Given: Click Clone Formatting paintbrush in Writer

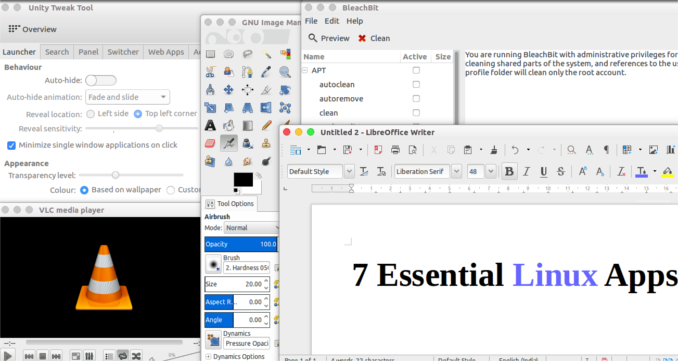Looking at the screenshot, I should 494,150.
